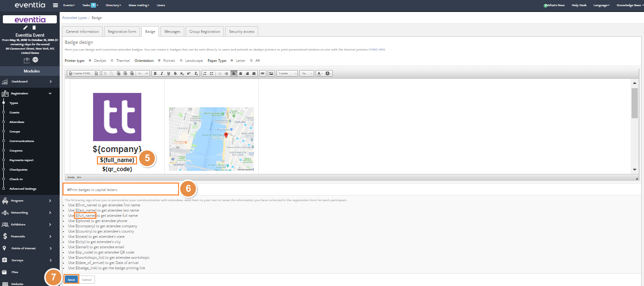Screen dimensions: 644x286
Task: Toggle bold formatting in the editor toolbar
Action: 155,73
